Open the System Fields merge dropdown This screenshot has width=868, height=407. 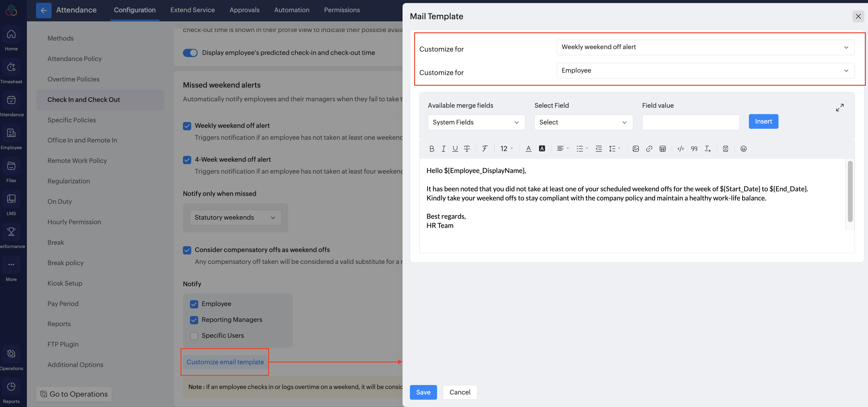[x=476, y=122]
